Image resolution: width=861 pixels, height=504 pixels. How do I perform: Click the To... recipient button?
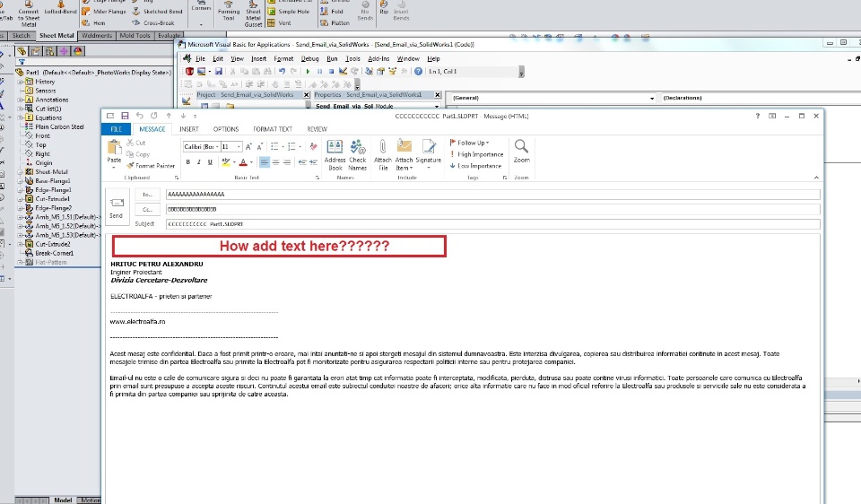coord(147,195)
